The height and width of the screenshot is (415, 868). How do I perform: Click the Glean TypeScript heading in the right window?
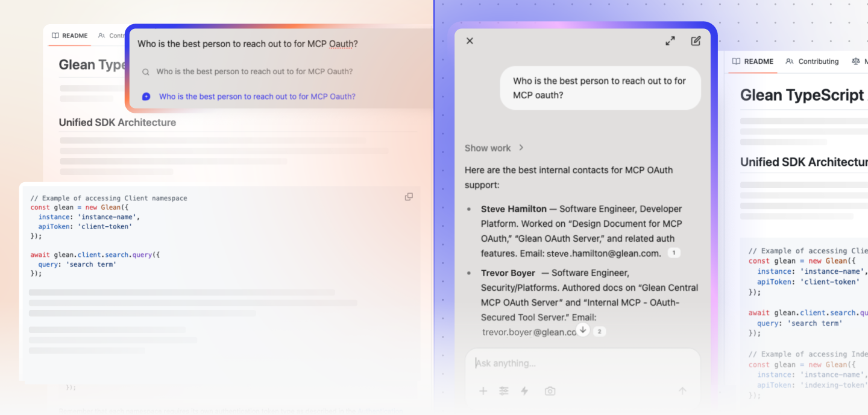(802, 95)
